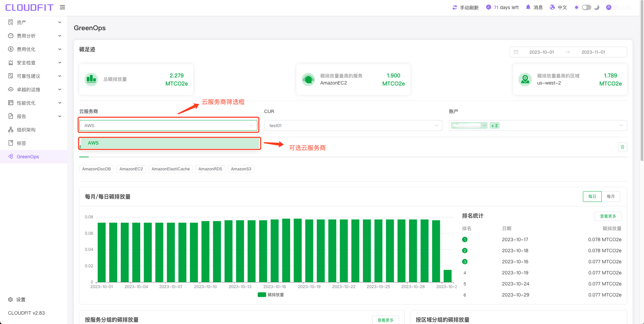Screen dimensions: 644x324
Task: Click the language globe icon
Action: pyautogui.click(x=552, y=7)
